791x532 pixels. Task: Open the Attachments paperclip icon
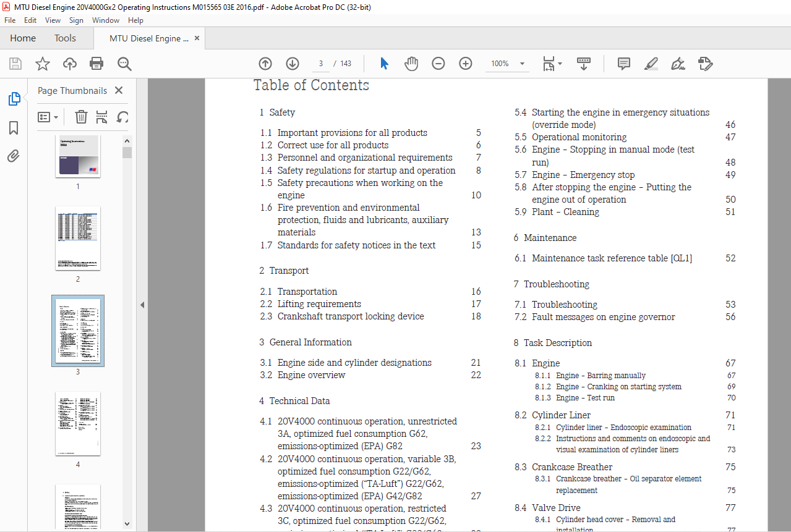pyautogui.click(x=14, y=156)
